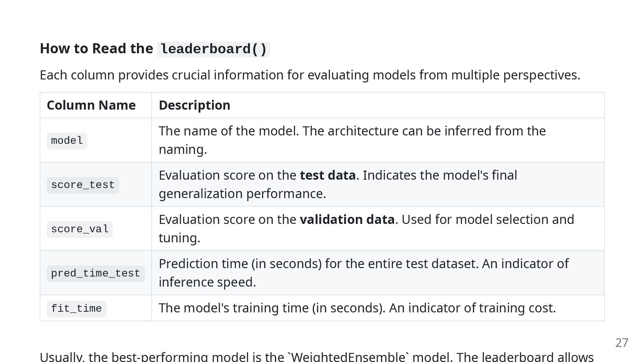The image size is (644, 362).
Task: Click the leaderboard() code in heading
Action: pyautogui.click(x=213, y=49)
